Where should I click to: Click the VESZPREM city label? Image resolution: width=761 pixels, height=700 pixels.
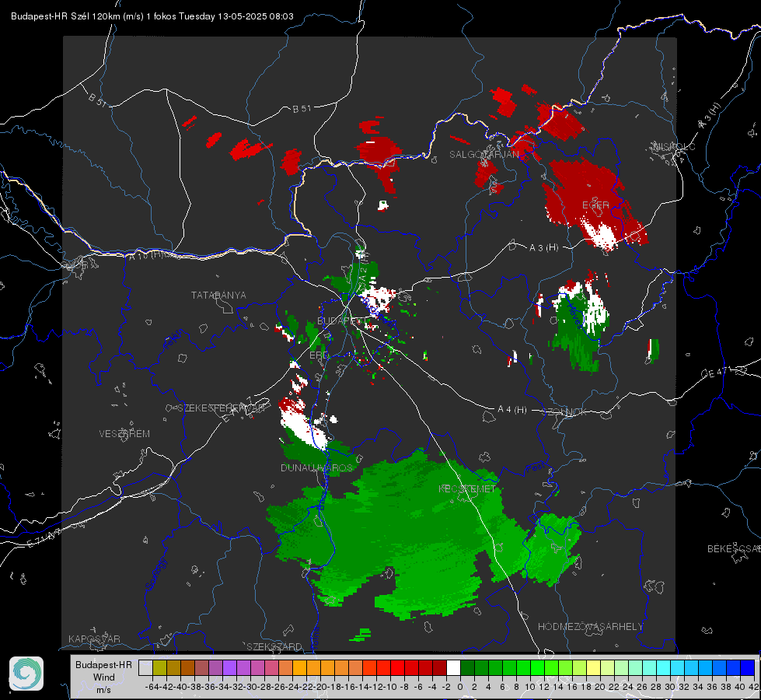click(x=124, y=434)
